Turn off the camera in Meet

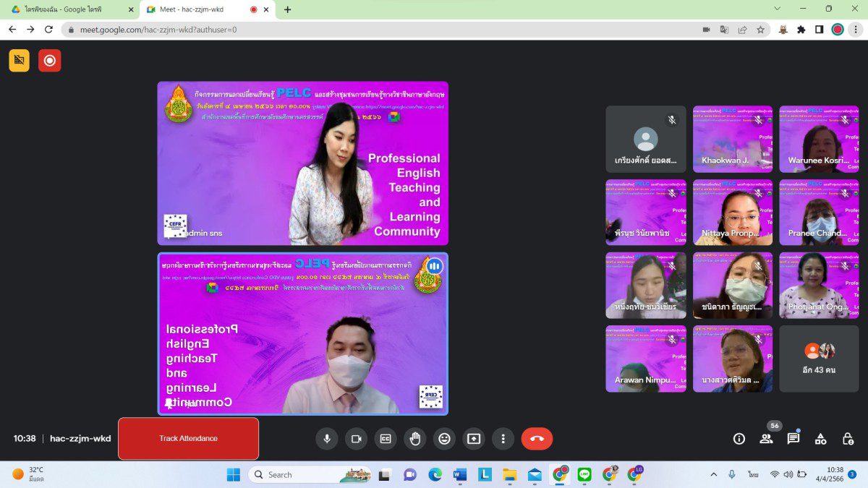(356, 438)
